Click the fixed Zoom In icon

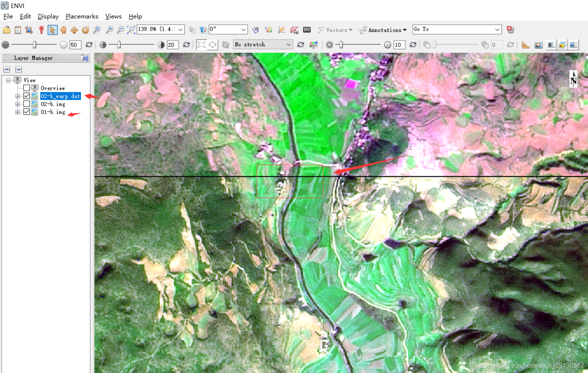(x=109, y=30)
